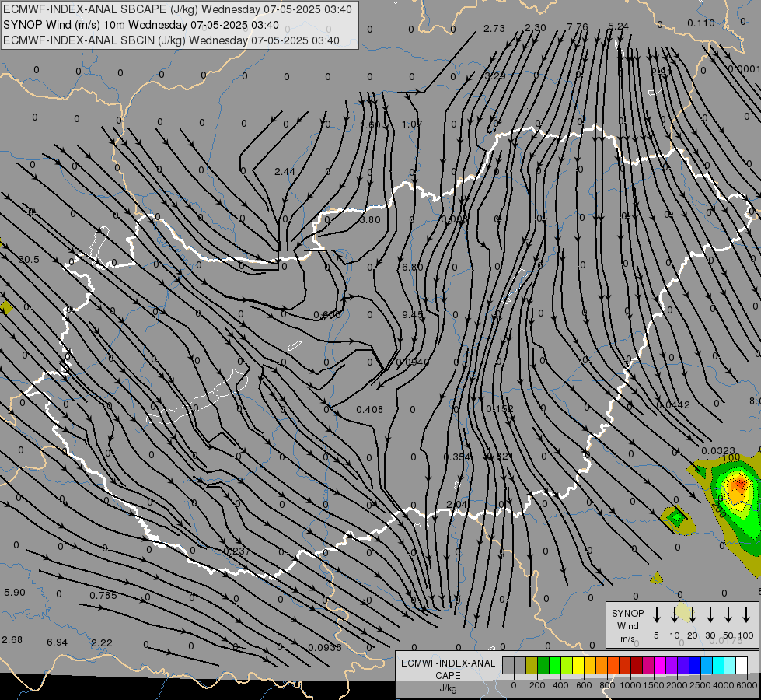
Task: Click the 0.785 value on the map
Action: pos(103,596)
